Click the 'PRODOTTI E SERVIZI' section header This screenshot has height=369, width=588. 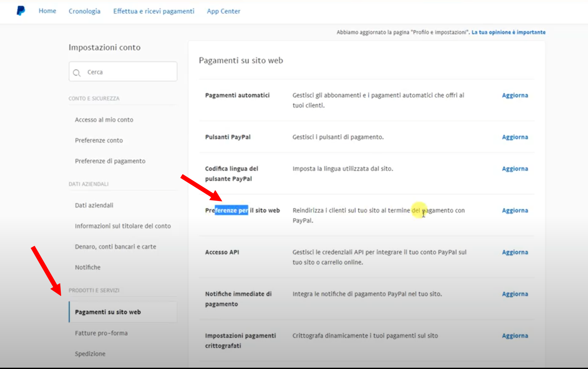(94, 291)
